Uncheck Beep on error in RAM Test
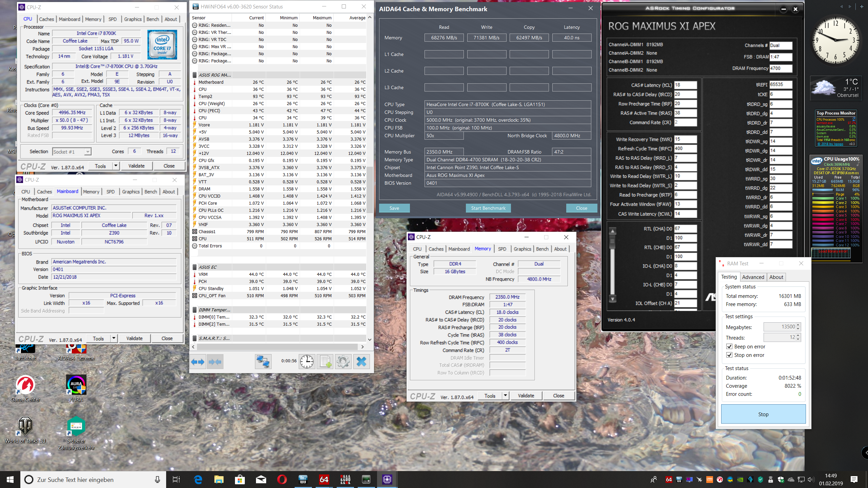 point(729,346)
